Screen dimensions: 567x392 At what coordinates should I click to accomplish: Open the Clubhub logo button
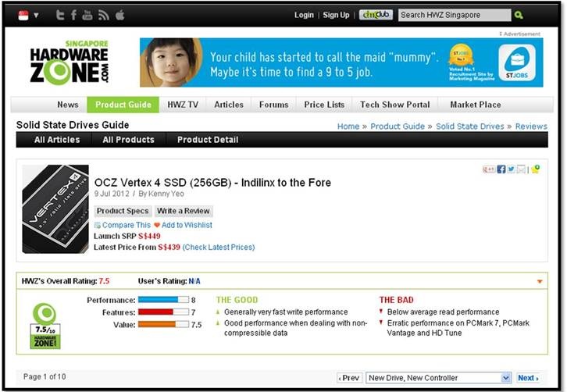[x=376, y=15]
